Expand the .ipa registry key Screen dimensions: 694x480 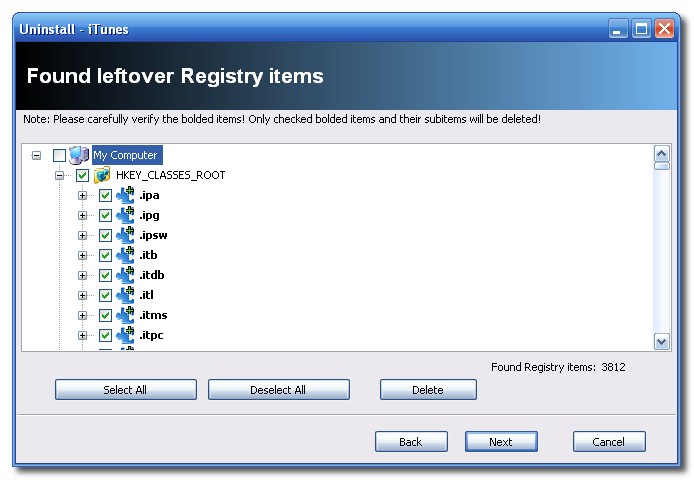tap(82, 195)
